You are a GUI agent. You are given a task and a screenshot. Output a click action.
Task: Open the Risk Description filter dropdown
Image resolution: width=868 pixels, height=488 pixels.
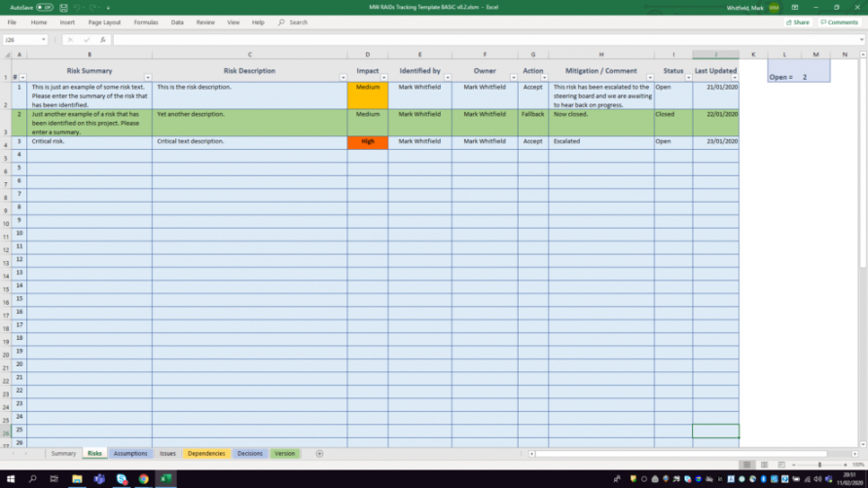[343, 78]
